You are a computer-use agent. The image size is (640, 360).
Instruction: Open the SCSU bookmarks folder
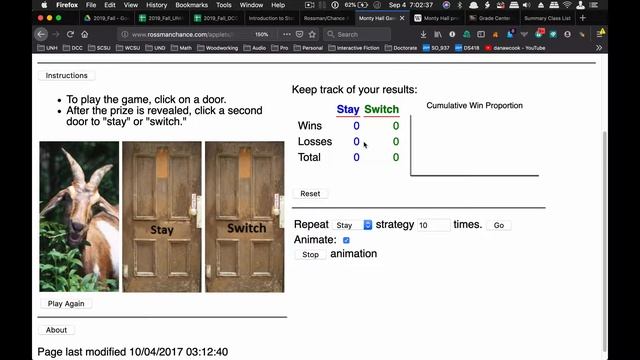99,48
